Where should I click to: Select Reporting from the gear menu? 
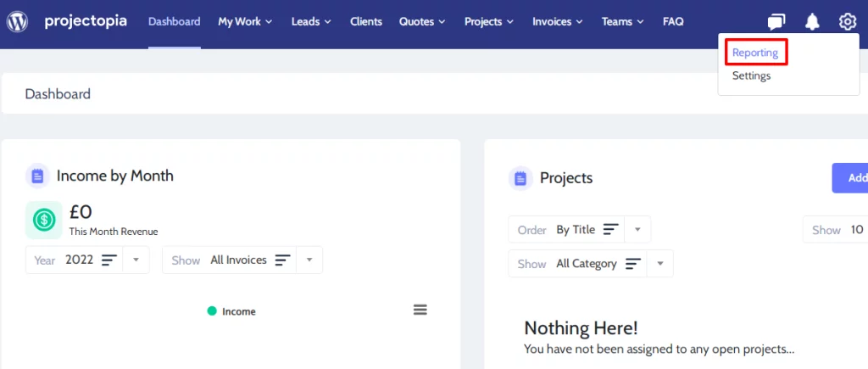pos(755,53)
